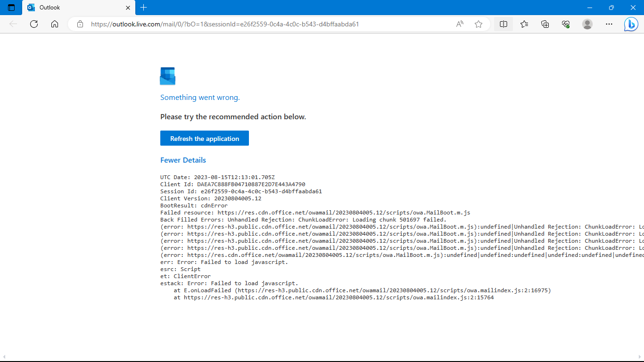Close the Outlook tab

[x=128, y=8]
